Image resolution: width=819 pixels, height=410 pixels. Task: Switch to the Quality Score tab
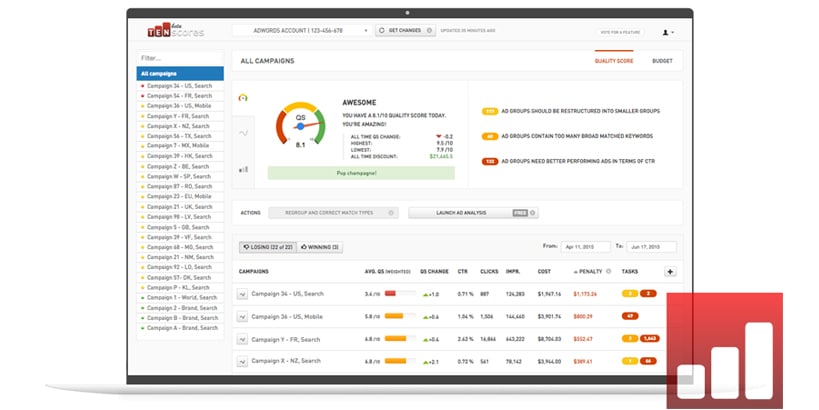614,61
